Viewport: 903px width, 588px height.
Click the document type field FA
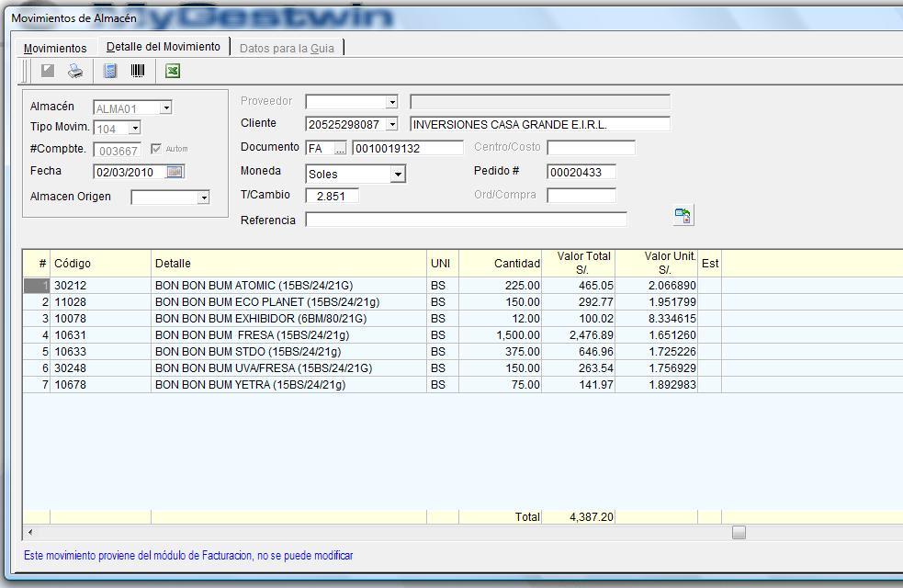(321, 148)
